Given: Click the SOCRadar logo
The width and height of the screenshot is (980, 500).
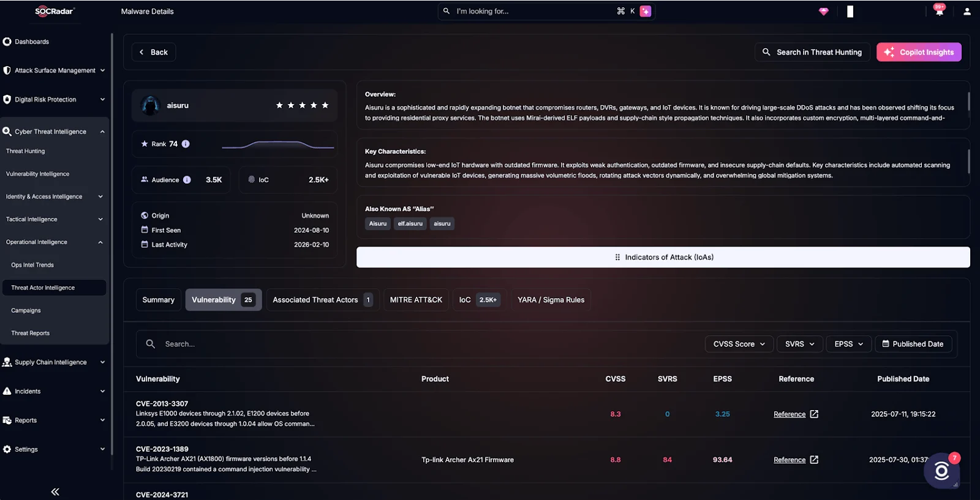Looking at the screenshot, I should point(55,11).
